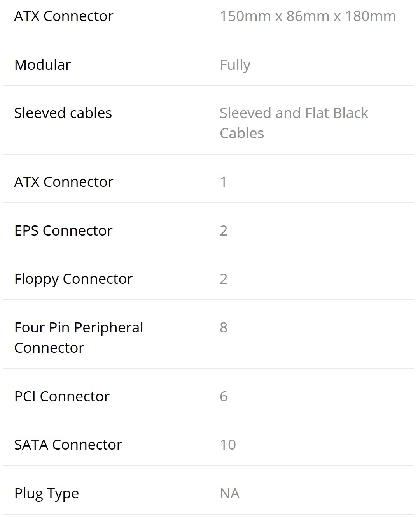
Task: Click the ATX Connector label beside the dimensions
Action: pos(64,16)
